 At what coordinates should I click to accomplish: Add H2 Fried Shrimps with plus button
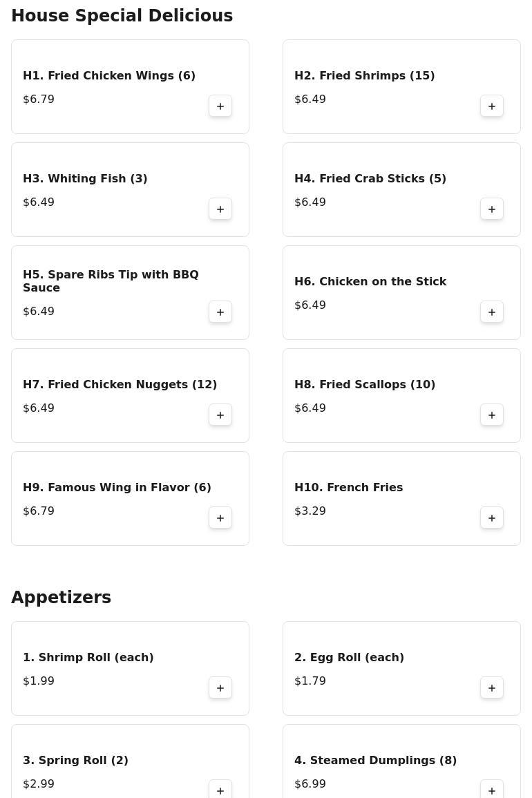point(492,106)
